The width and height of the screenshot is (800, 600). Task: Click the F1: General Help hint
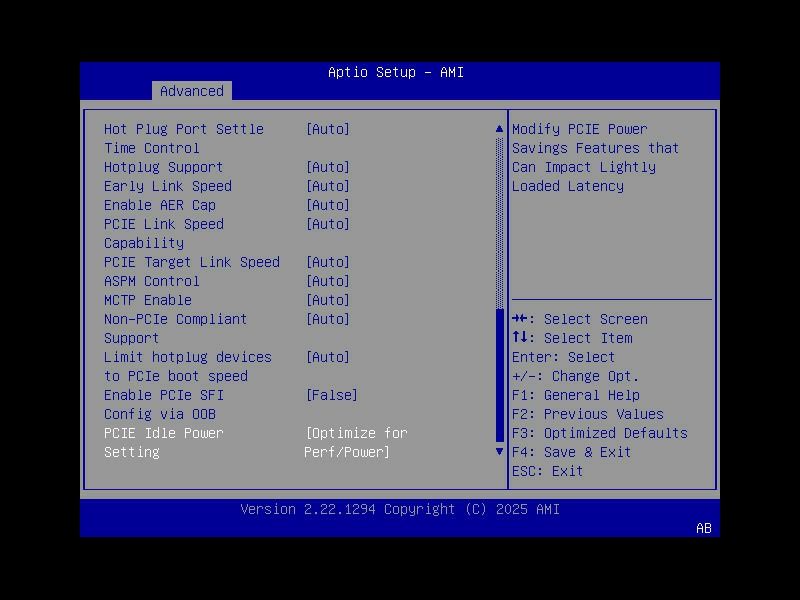576,395
